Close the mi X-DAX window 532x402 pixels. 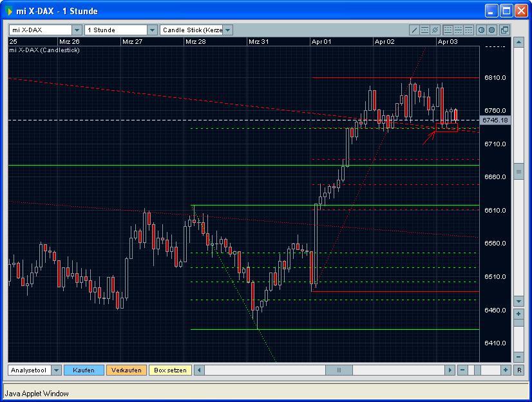click(521, 11)
